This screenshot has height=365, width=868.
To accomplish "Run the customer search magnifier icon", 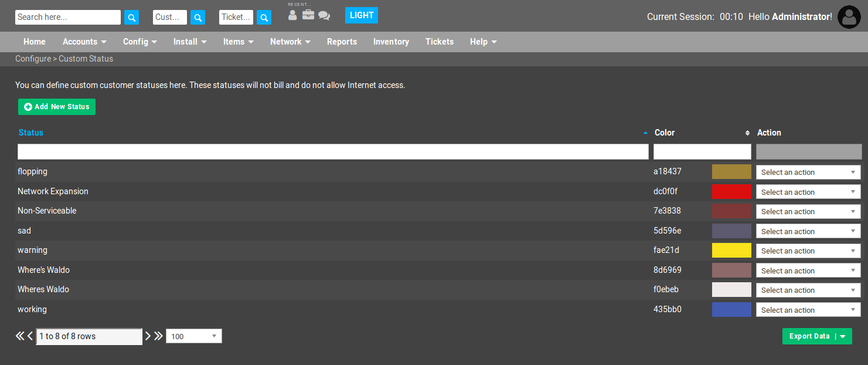I will tap(198, 17).
